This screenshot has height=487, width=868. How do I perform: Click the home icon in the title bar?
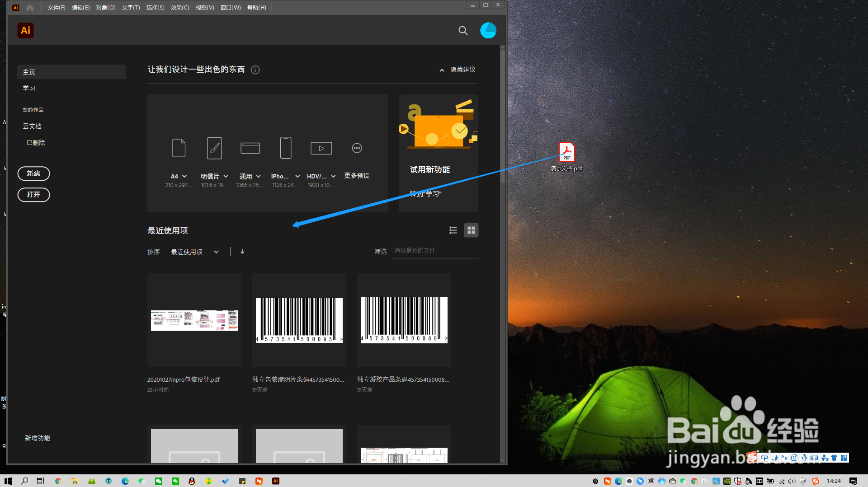click(30, 8)
